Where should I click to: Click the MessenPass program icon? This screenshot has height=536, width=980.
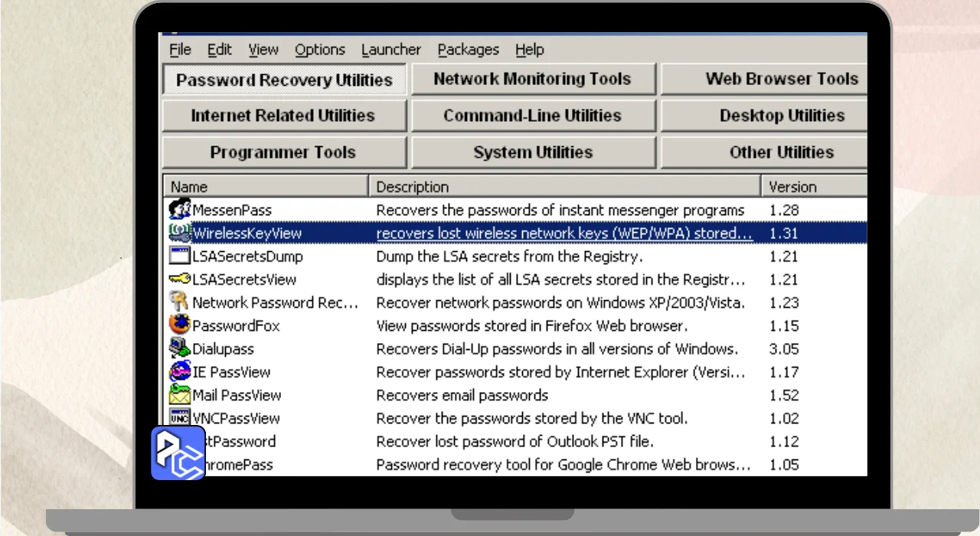(180, 209)
